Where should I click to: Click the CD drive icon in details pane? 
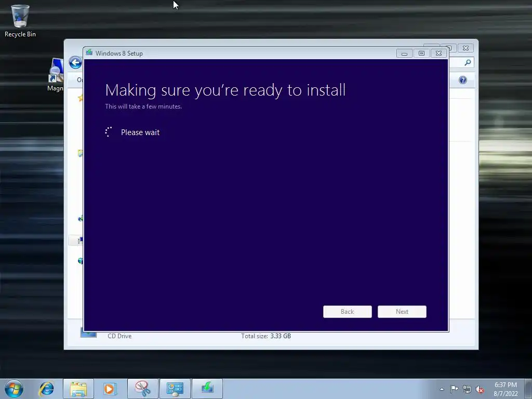coord(88,333)
